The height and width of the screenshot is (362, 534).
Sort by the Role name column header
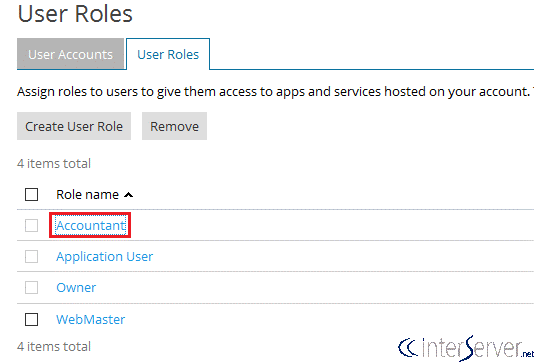click(88, 194)
